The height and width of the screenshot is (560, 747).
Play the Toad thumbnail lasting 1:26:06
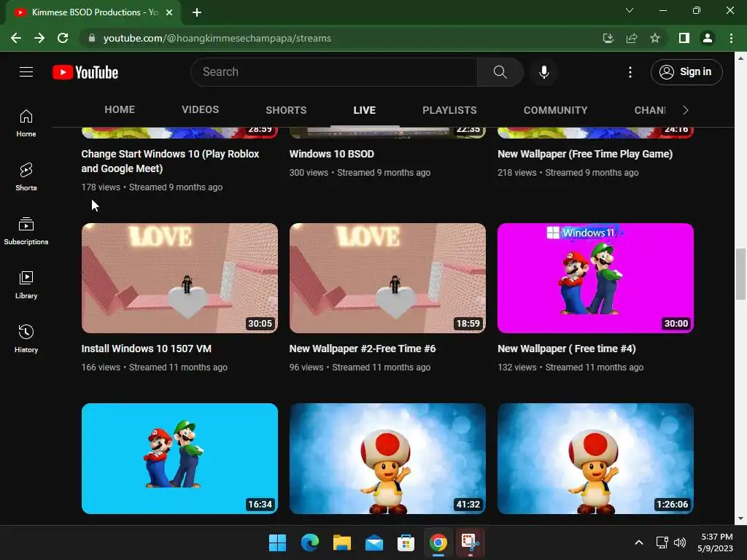tap(595, 459)
